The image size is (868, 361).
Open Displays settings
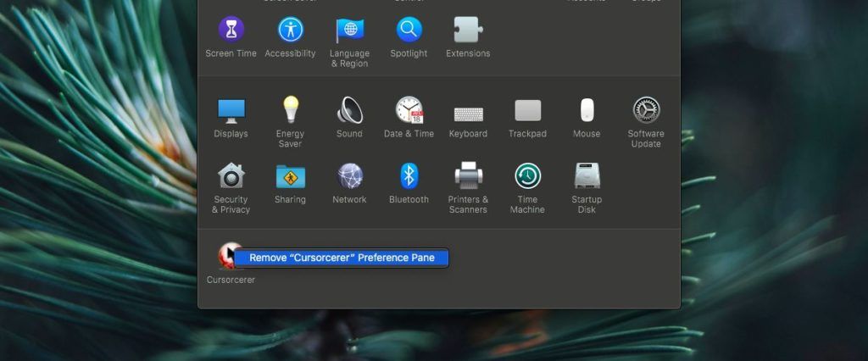click(x=231, y=111)
